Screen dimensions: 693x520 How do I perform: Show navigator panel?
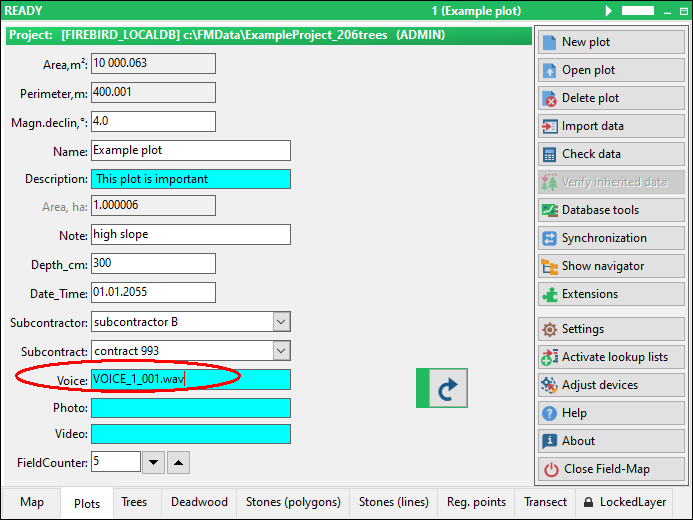[x=550, y=266]
